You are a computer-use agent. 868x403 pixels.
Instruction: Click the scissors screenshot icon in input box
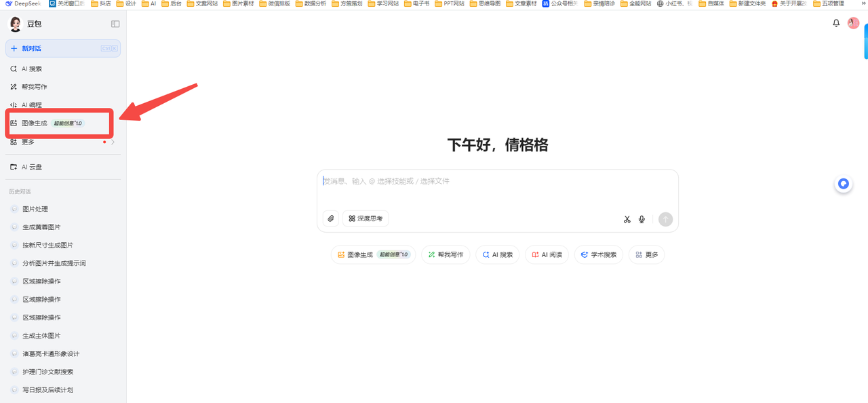pos(627,219)
